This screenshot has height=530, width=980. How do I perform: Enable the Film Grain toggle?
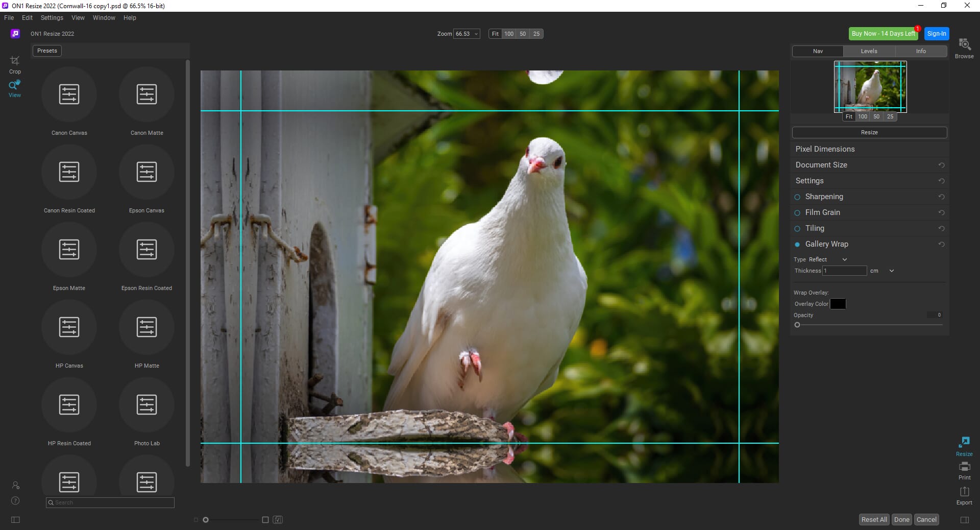coord(797,213)
